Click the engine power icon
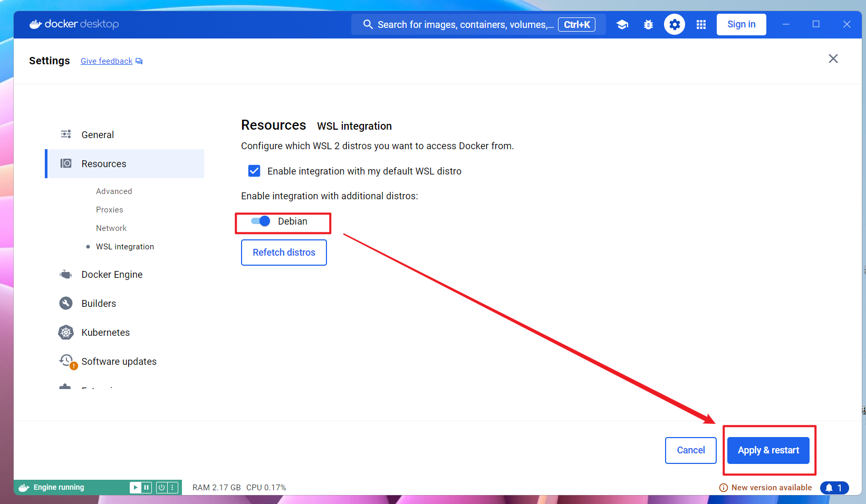This screenshot has height=504, width=866. pos(161,488)
